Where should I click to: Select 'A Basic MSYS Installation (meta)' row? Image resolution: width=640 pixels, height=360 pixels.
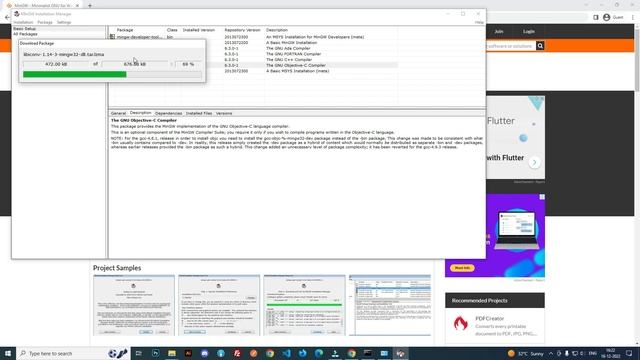click(x=298, y=71)
